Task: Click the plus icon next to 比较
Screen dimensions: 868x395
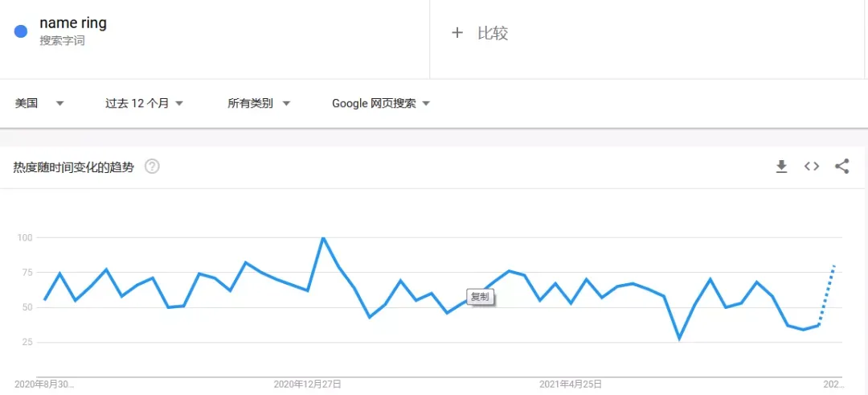Action: [457, 33]
